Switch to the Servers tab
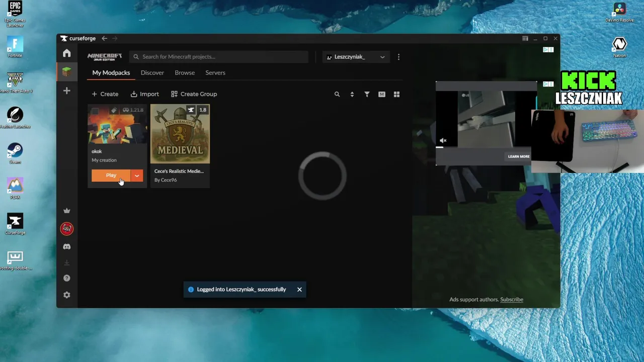The height and width of the screenshot is (362, 644). pos(215,73)
